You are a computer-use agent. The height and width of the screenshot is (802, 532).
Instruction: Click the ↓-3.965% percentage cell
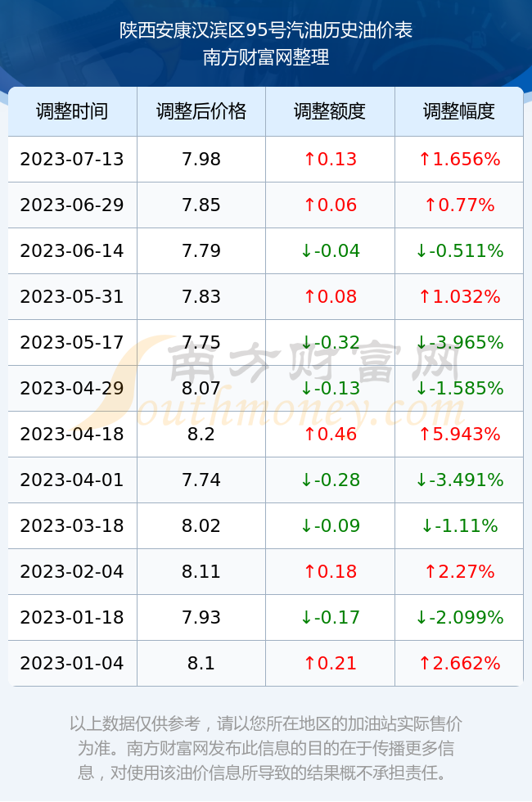point(459,342)
